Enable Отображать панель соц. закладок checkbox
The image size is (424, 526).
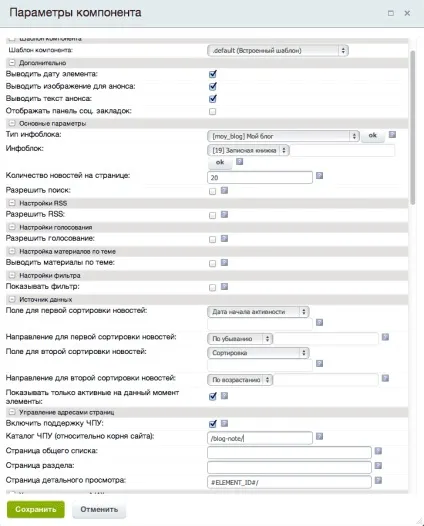click(213, 111)
